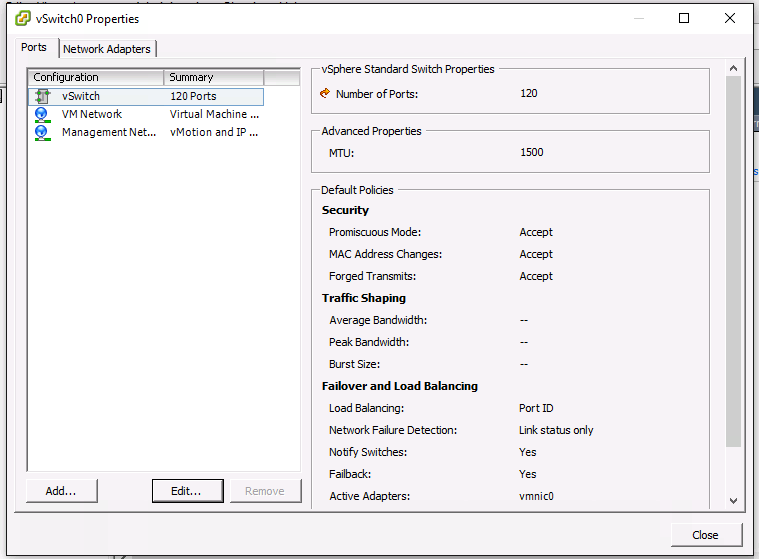Click the 120 Ports summary cell
The width and height of the screenshot is (759, 559).
click(193, 96)
